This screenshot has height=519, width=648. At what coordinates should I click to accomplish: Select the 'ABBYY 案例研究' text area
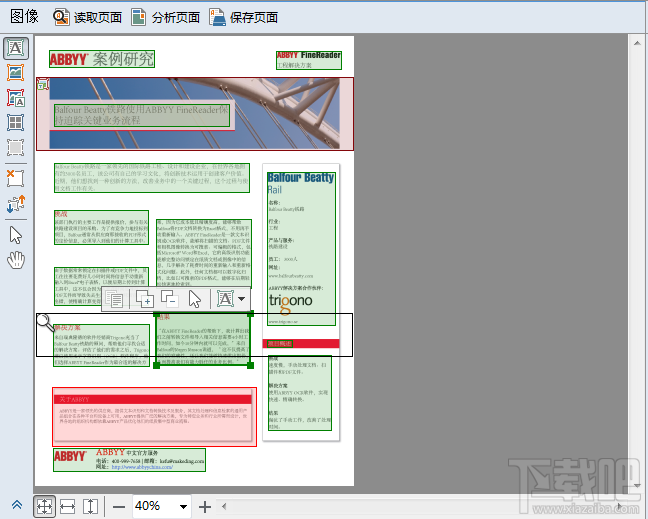pos(102,59)
